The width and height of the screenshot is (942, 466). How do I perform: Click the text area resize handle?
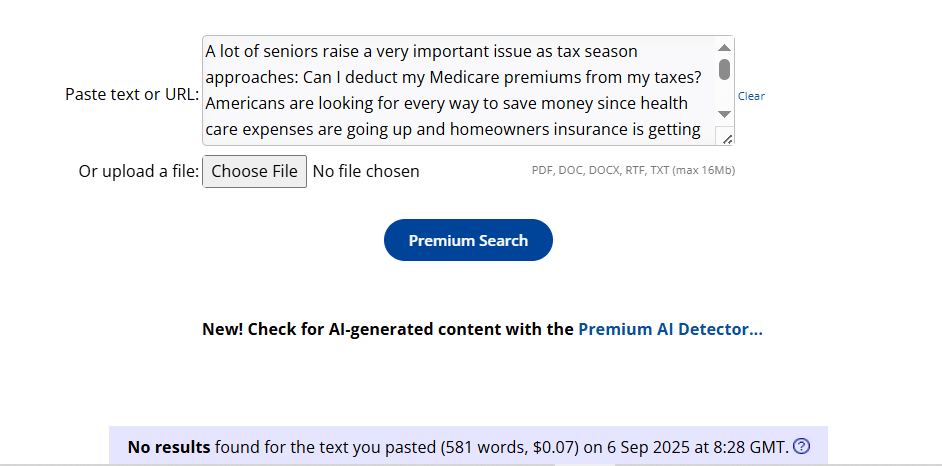(726, 139)
